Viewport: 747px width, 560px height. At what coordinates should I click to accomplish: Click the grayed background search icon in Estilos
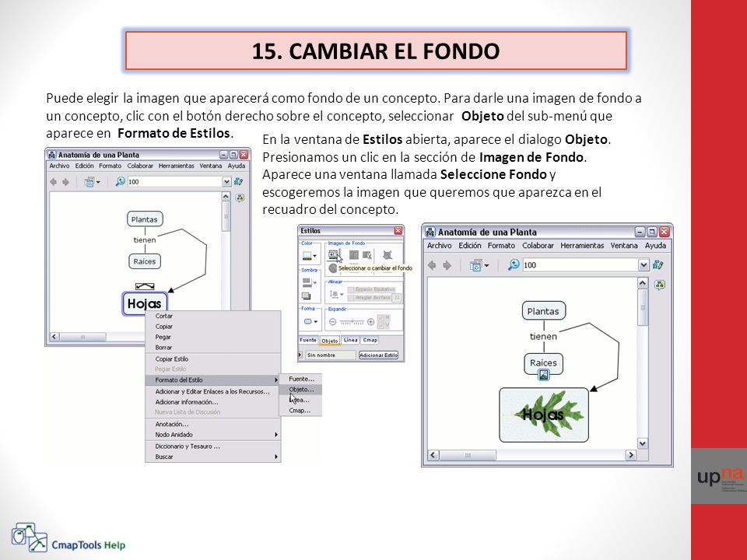[x=366, y=255]
